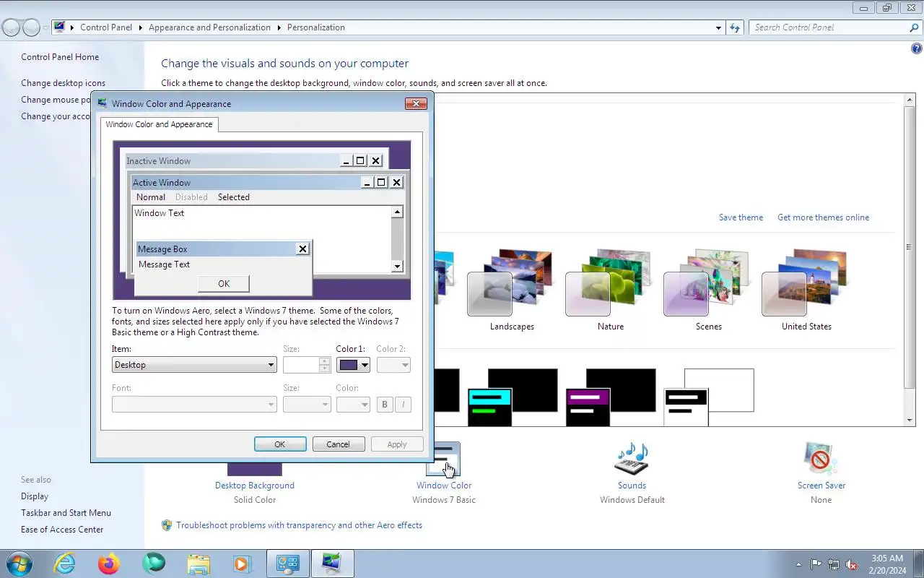Click the Message Box close X in preview

pos(302,249)
